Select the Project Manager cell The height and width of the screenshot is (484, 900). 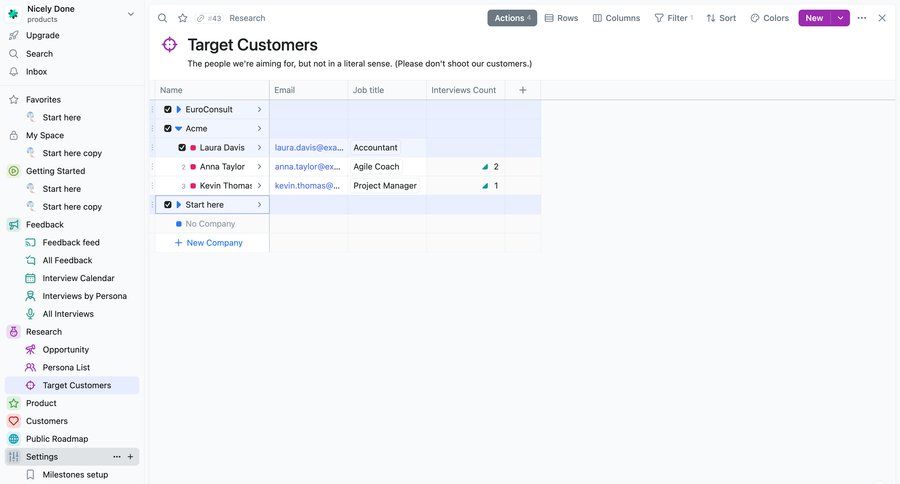point(387,185)
